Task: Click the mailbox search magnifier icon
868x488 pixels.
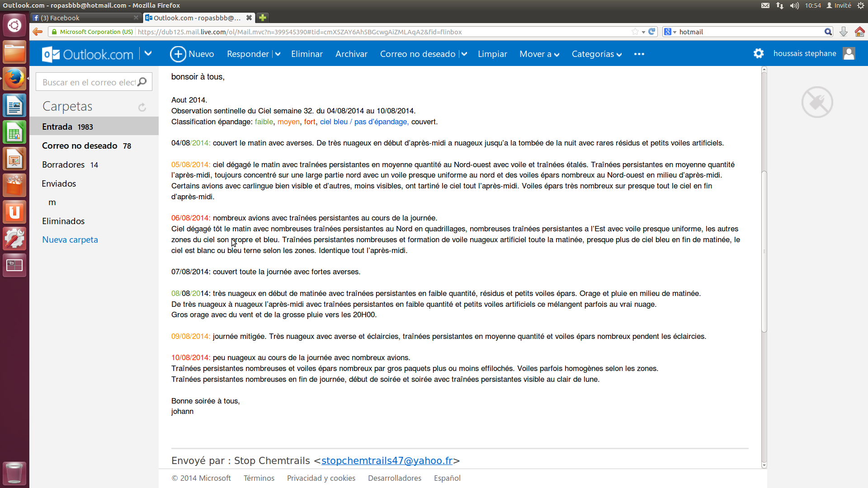Action: tap(142, 82)
